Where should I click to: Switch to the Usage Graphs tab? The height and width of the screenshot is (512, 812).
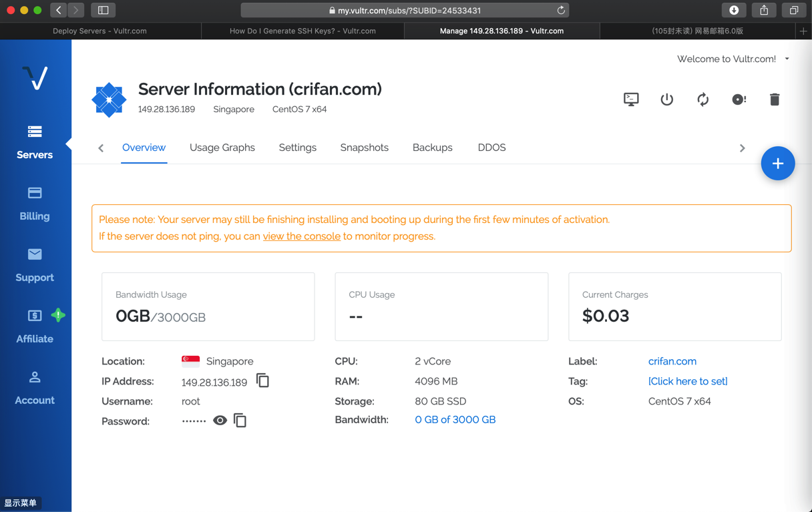tap(222, 148)
